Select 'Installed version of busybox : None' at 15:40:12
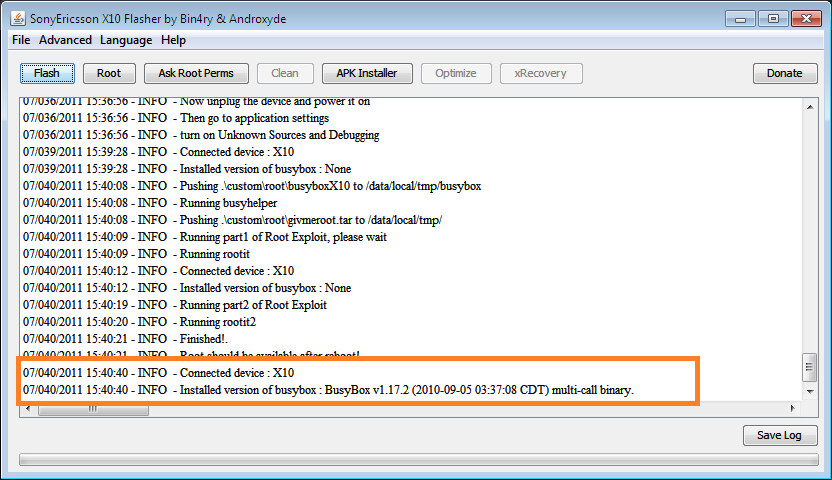The width and height of the screenshot is (832, 480). [187, 287]
